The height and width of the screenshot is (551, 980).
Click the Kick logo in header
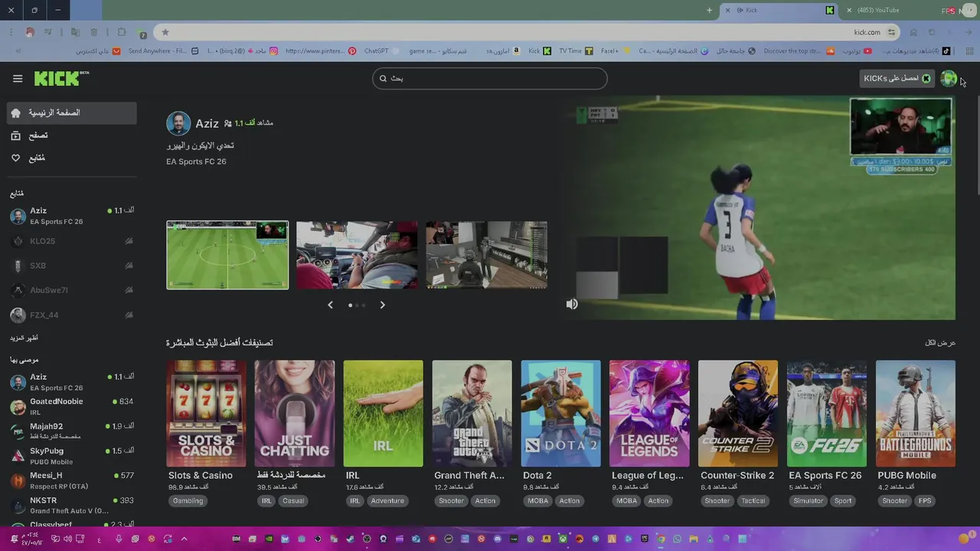click(x=61, y=78)
